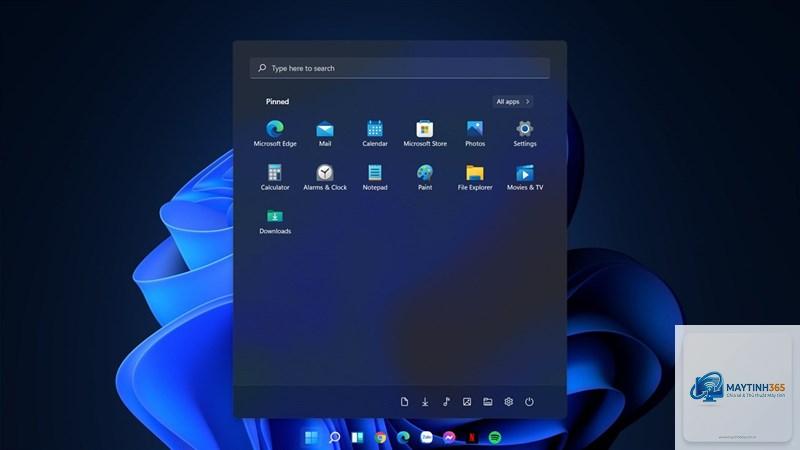Open the pinned Settings app
Viewport: 800px width, 450px height.
point(525,133)
